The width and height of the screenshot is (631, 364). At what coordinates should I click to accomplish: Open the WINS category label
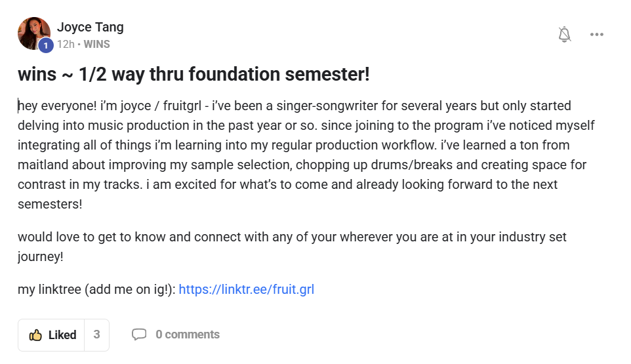(97, 45)
